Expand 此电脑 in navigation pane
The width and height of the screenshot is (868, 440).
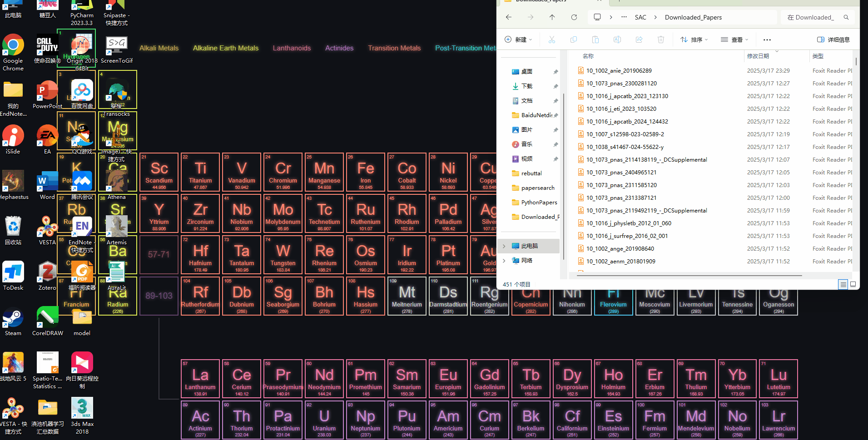[x=504, y=246]
